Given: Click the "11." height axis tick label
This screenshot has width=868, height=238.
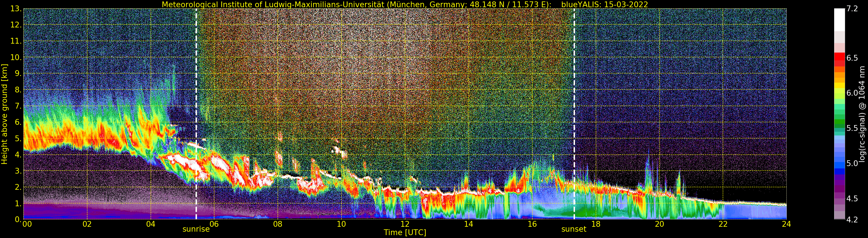Looking at the screenshot, I should coord(16,41).
